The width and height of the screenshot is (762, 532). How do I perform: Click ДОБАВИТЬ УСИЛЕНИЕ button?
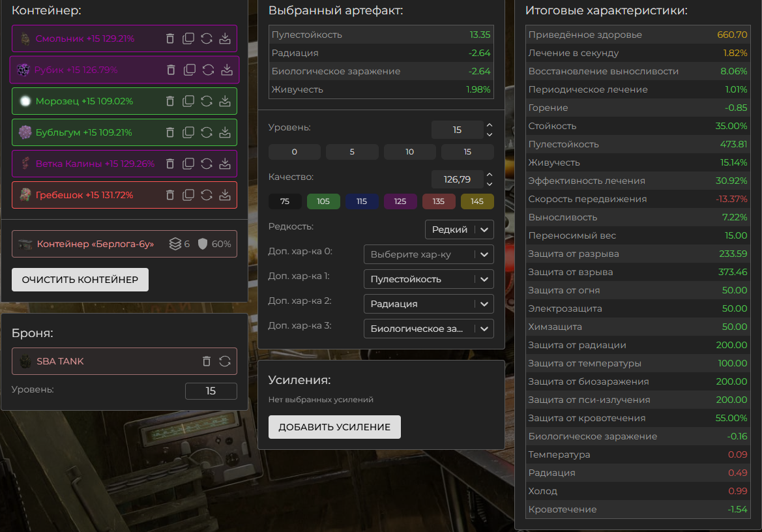click(x=334, y=427)
